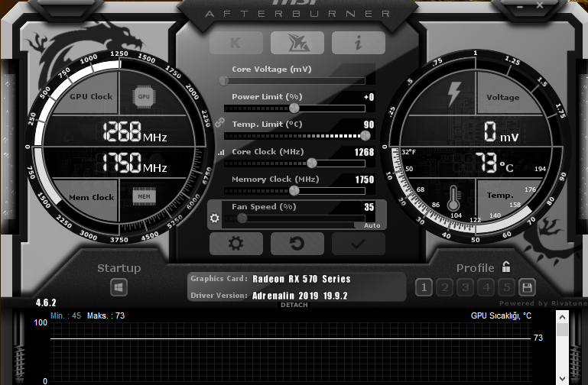The width and height of the screenshot is (588, 385).
Task: Click the driver version Adrenalin 2019 19.9.2
Action: point(300,296)
